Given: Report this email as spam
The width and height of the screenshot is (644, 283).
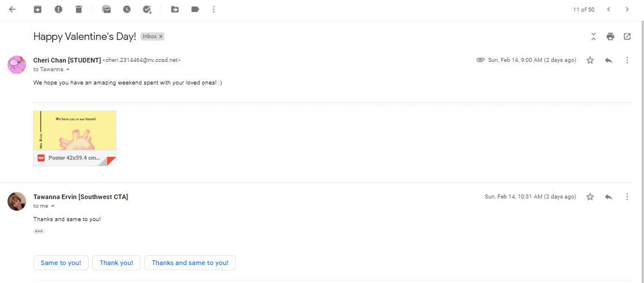Looking at the screenshot, I should coord(58,9).
